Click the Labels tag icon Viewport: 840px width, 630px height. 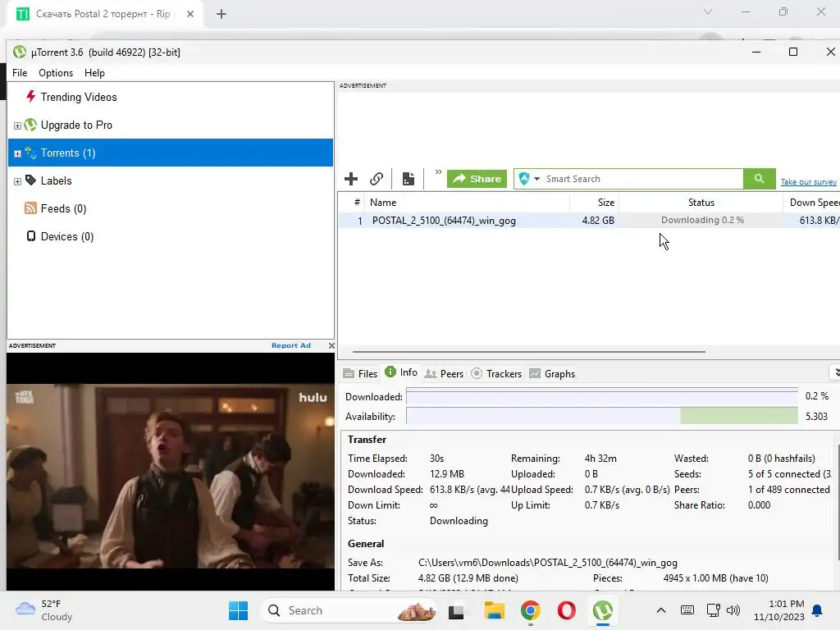(30, 180)
